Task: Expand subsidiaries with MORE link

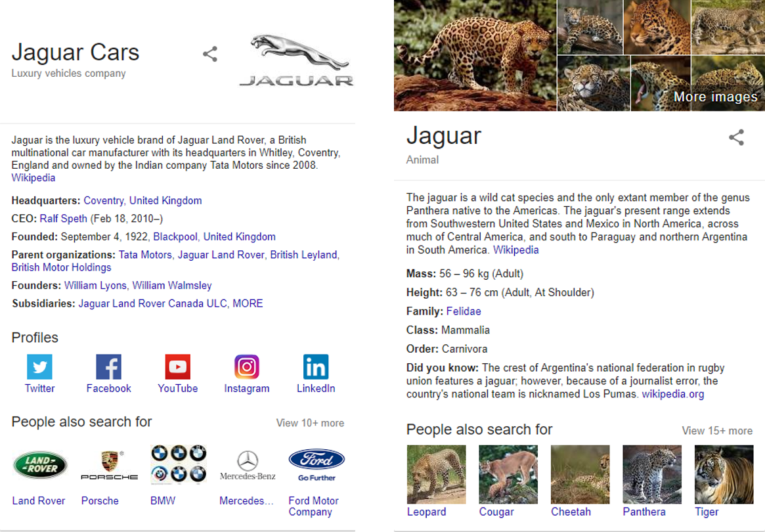Action: pos(248,303)
